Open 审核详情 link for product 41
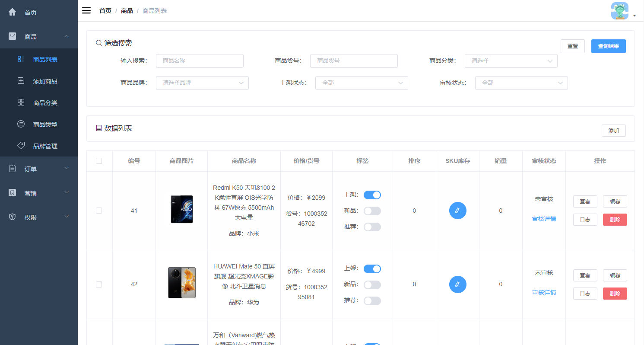The height and width of the screenshot is (345, 644). [544, 219]
